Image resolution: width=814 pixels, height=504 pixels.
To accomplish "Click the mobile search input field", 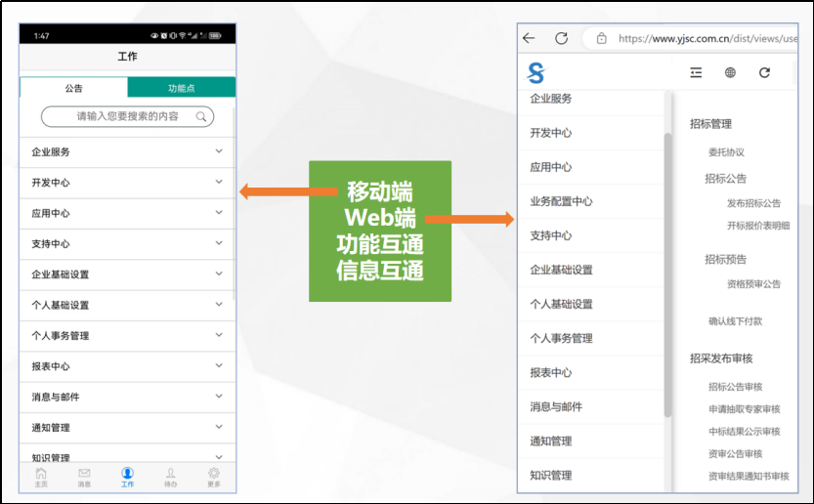I will pos(127,117).
